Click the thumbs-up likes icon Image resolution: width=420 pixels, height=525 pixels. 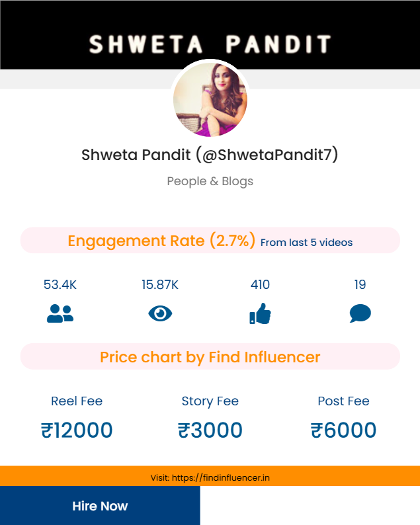[x=260, y=313]
